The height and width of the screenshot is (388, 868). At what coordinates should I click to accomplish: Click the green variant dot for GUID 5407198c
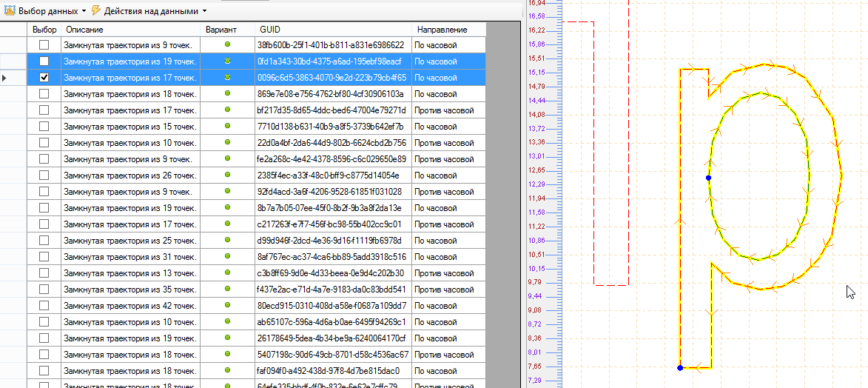point(227,354)
